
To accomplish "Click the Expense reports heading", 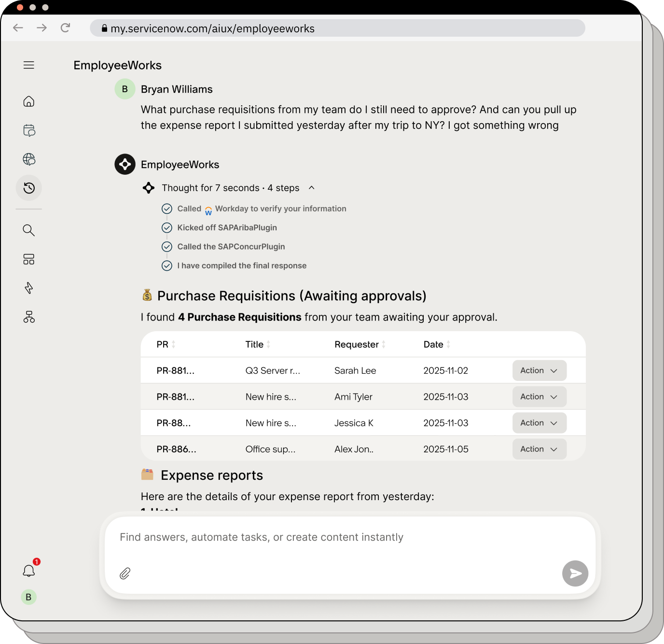I will 212,476.
